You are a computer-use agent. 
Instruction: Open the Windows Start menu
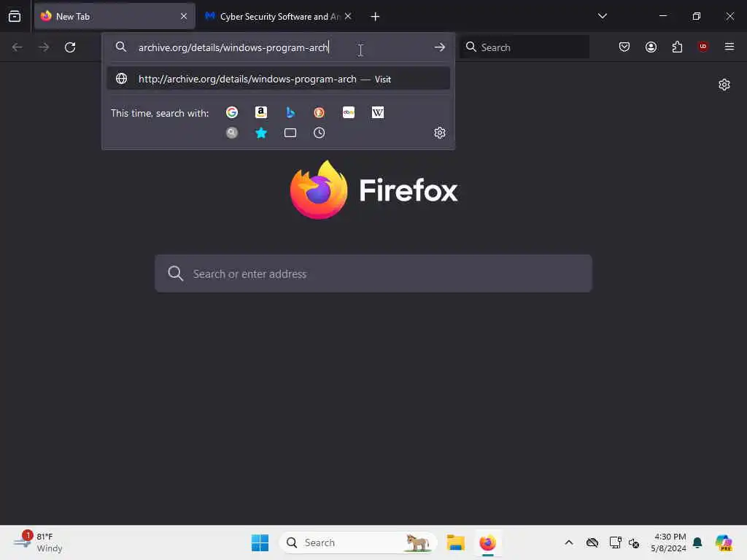click(260, 542)
